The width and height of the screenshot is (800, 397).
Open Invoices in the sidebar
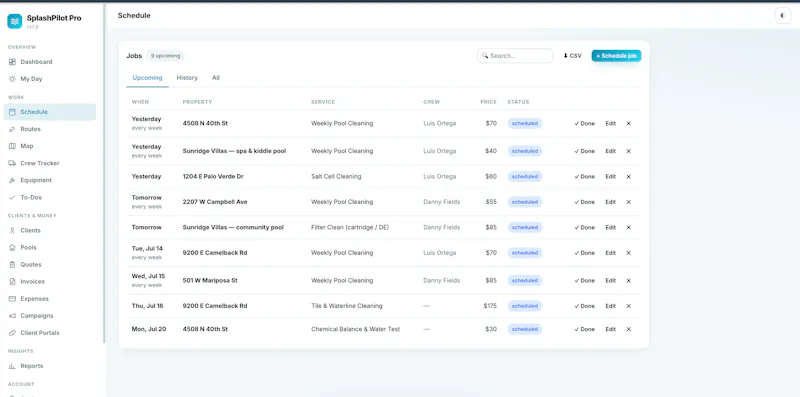(x=49, y=282)
